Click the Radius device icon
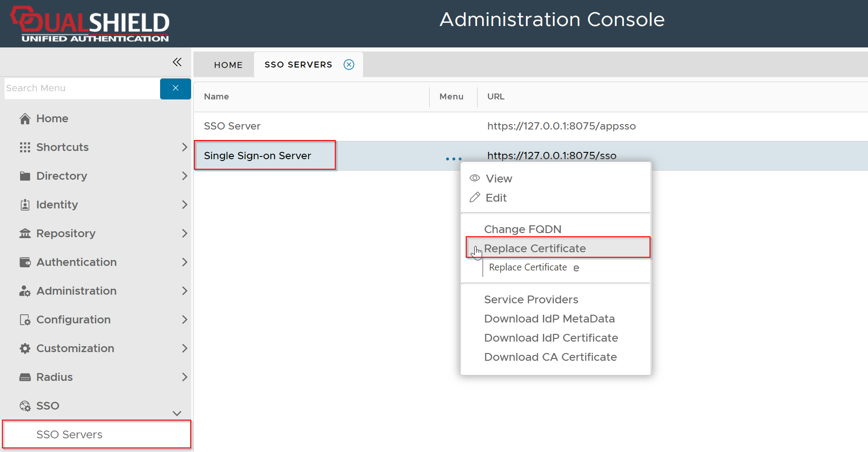Image resolution: width=868 pixels, height=452 pixels. tap(25, 377)
